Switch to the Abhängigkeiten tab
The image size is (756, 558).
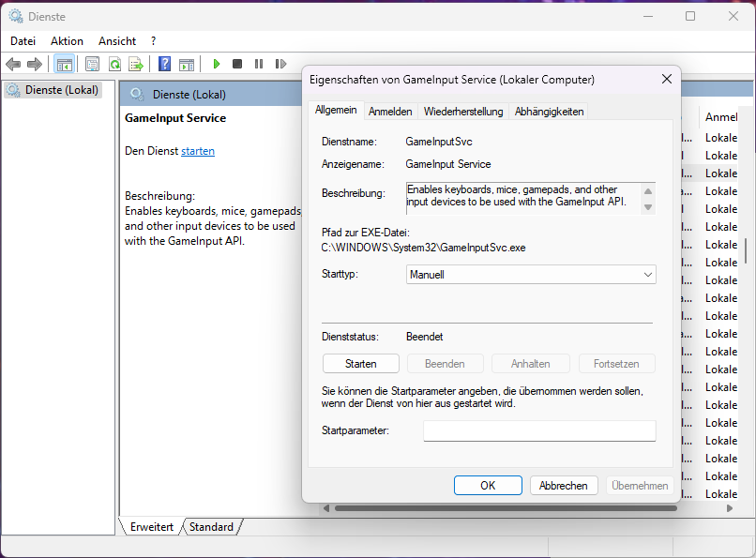(x=549, y=112)
